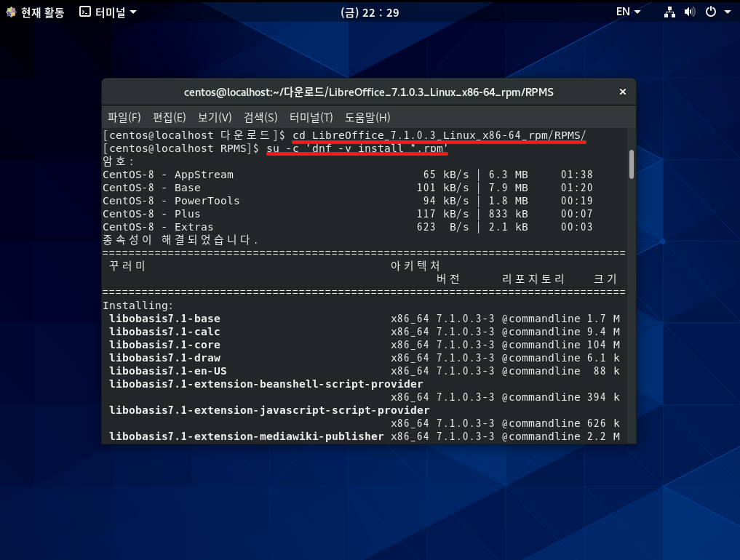Click the 104 M size of libobasis7.1-core

[604, 345]
